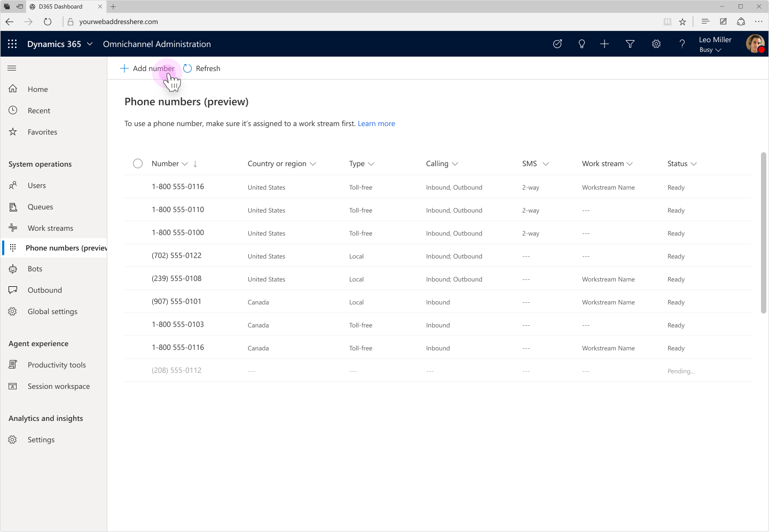769x532 pixels.
Task: Toggle the select-all circle in table header
Action: click(x=138, y=163)
